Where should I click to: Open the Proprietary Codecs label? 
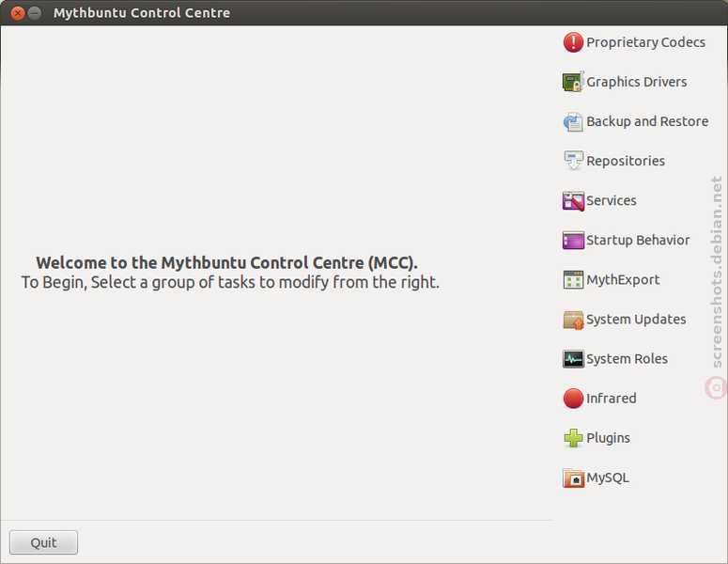(x=645, y=42)
